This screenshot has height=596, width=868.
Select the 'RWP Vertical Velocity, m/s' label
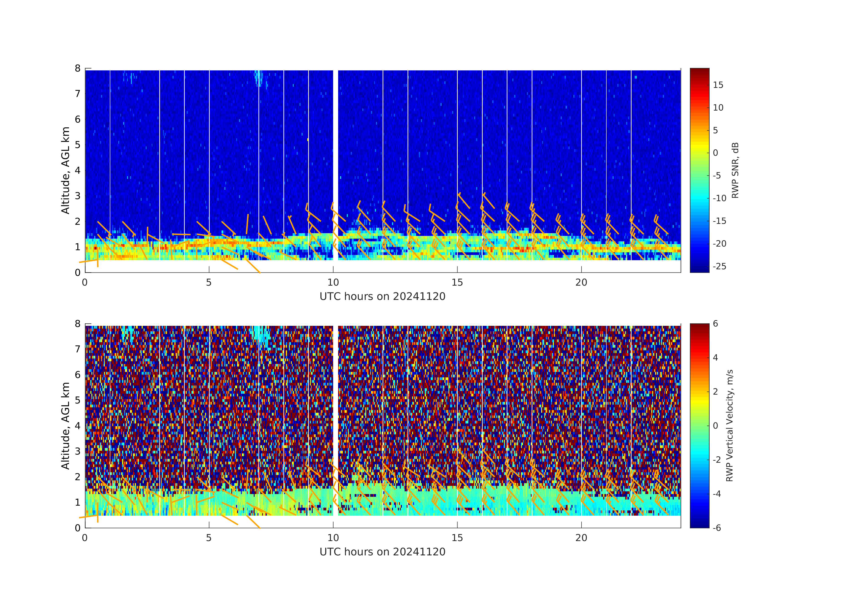[729, 425]
